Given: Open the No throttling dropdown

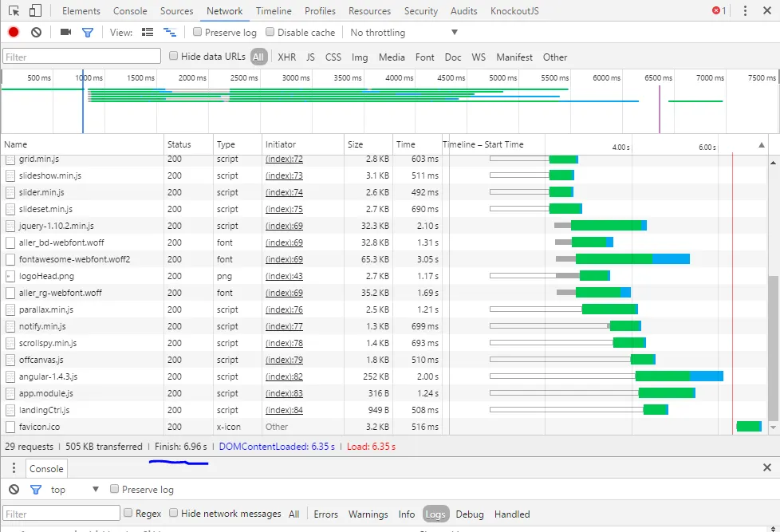Looking at the screenshot, I should (404, 33).
